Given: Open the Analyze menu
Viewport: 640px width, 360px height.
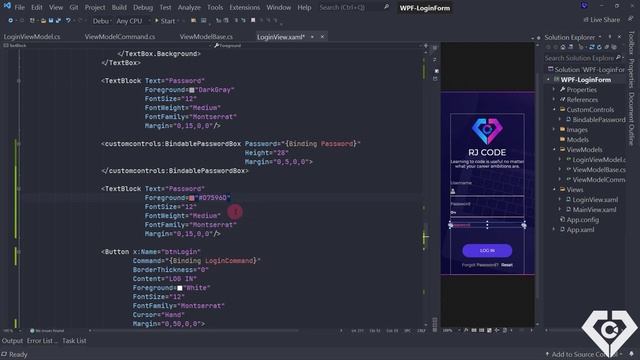Looking at the screenshot, I should [x=189, y=7].
